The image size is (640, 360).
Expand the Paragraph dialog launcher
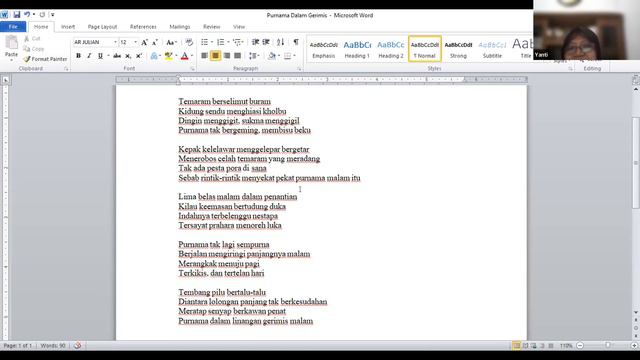(x=299, y=69)
